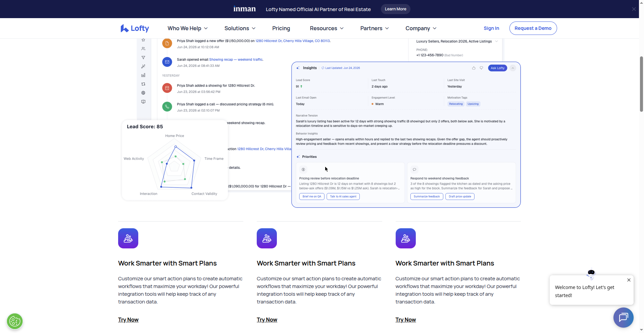Click the Summarize feedback button
The width and height of the screenshot is (644, 333).
[x=427, y=196]
